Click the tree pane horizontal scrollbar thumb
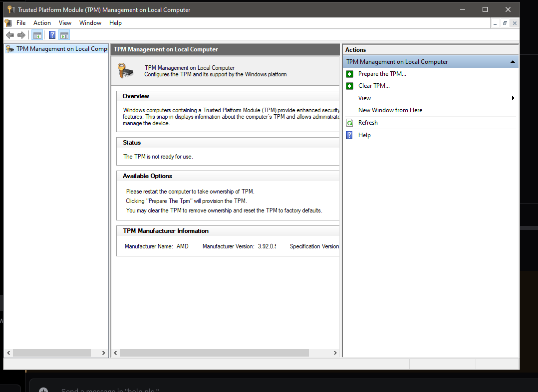The height and width of the screenshot is (392, 538). (x=52, y=353)
